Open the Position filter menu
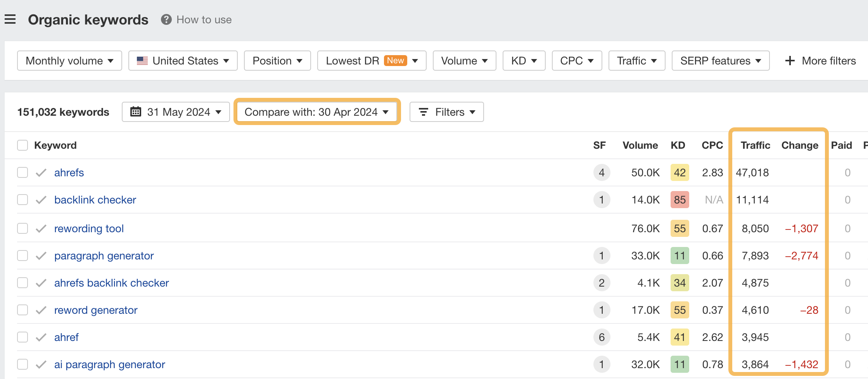Image resolution: width=868 pixels, height=379 pixels. [x=277, y=61]
